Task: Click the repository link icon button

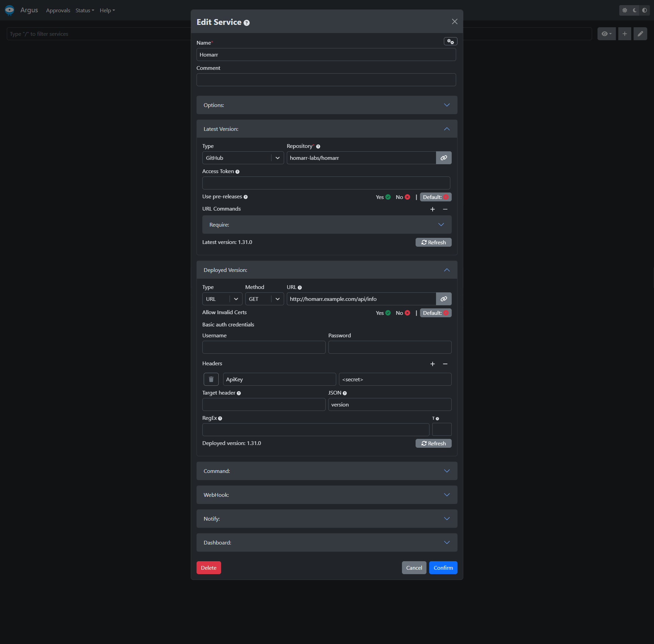Action: point(443,158)
